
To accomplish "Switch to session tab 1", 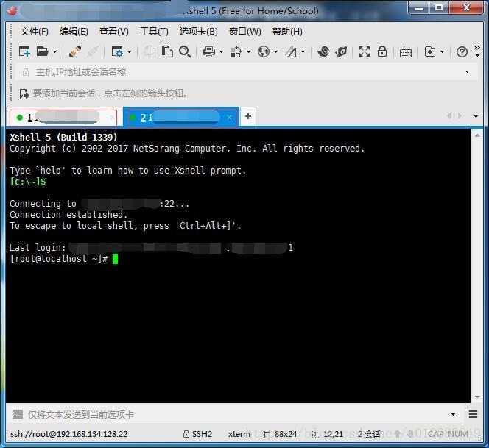I will click(x=63, y=118).
